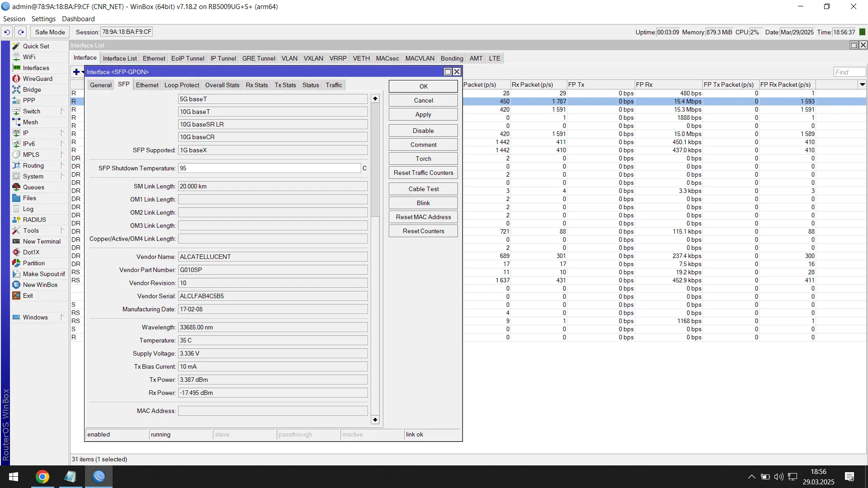Click the Find search box
The width and height of the screenshot is (868, 488).
click(x=849, y=72)
